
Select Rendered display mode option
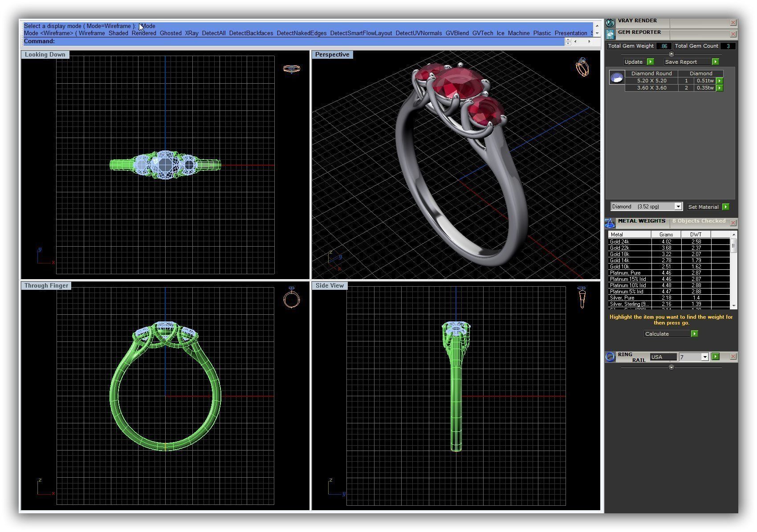[144, 33]
